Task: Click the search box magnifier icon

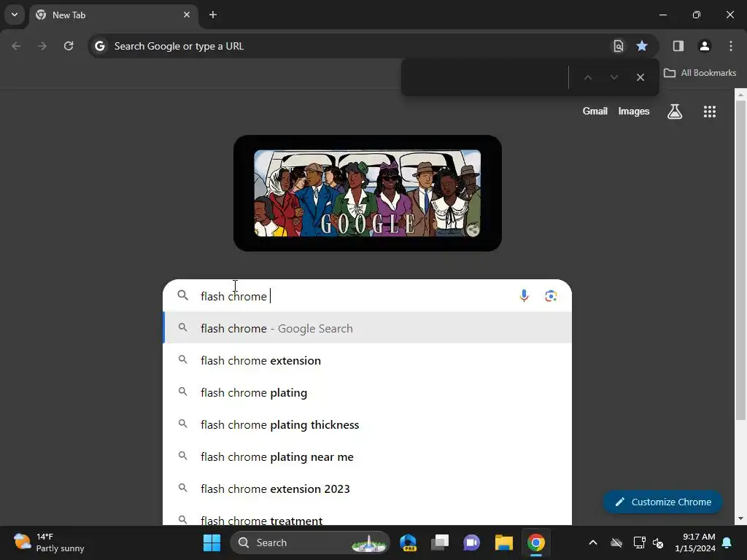Action: pos(183,295)
